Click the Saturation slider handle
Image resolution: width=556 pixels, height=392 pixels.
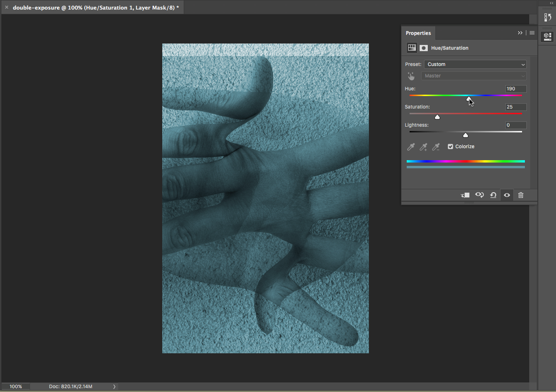(x=437, y=117)
